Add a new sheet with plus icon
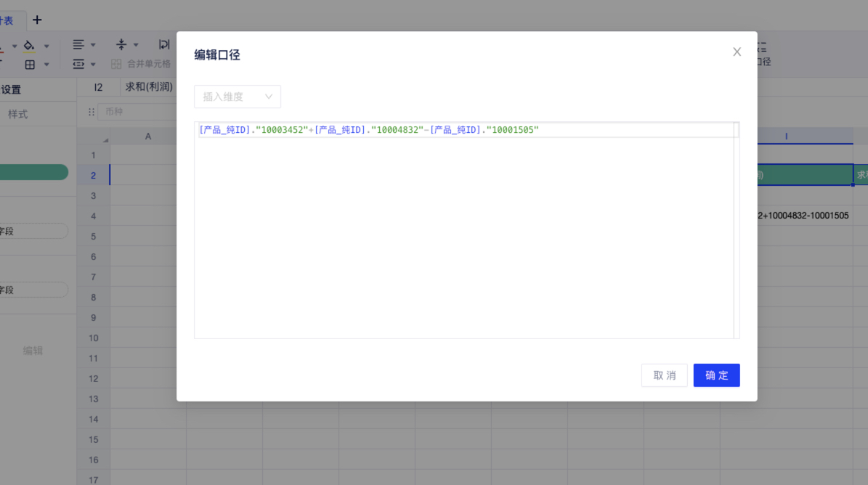The width and height of the screenshot is (868, 485). tap(37, 20)
